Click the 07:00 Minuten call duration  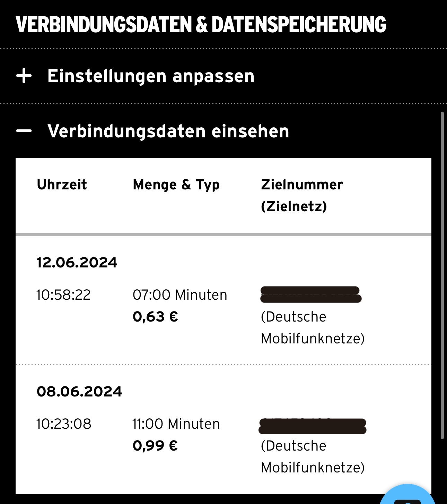180,295
